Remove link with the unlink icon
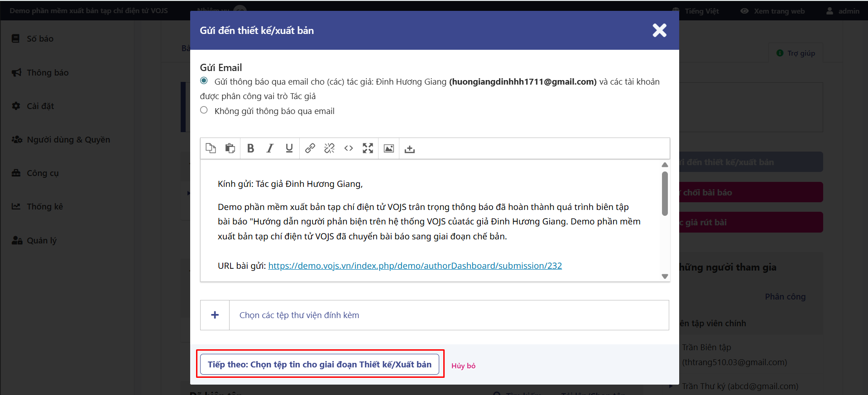Screen dimensions: 868x395 click(x=329, y=148)
